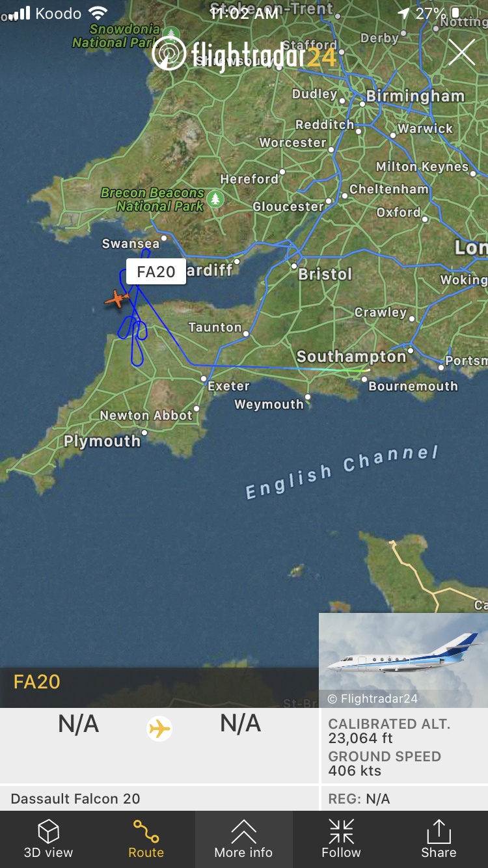Tap the Dassault Falcon 20 aircraft type row
This screenshot has width=488, height=868.
[159, 798]
